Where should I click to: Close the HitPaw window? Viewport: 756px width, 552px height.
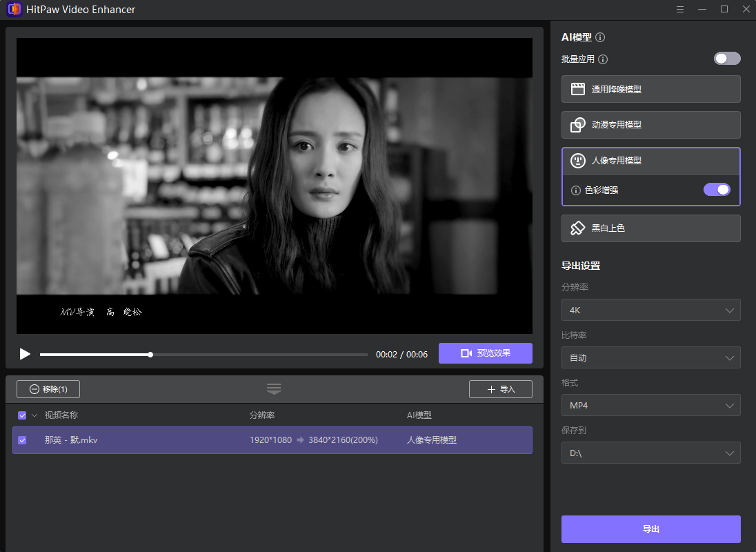point(746,9)
